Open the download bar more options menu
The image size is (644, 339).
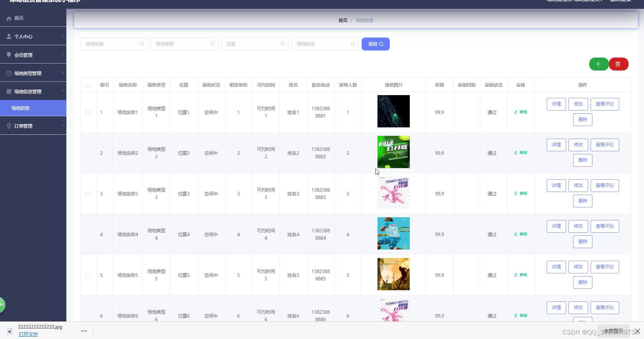coord(84,331)
